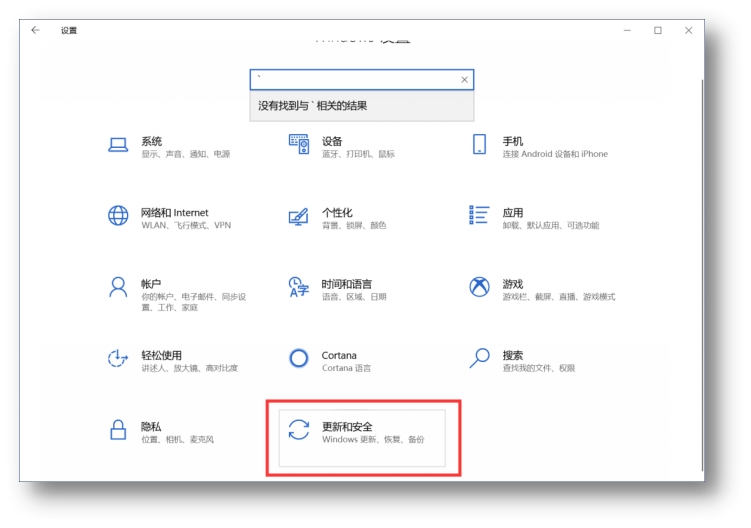Select the 手机 category title
The height and width of the screenshot is (528, 751).
(512, 141)
